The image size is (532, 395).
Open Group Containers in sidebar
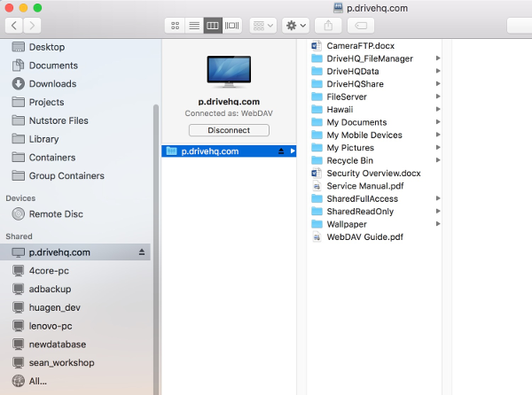[58, 175]
